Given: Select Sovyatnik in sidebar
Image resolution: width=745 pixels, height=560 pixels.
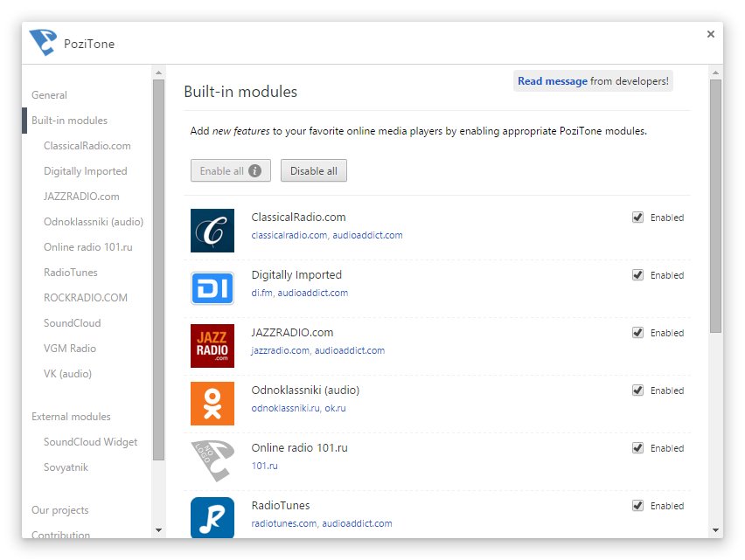Looking at the screenshot, I should pos(66,467).
